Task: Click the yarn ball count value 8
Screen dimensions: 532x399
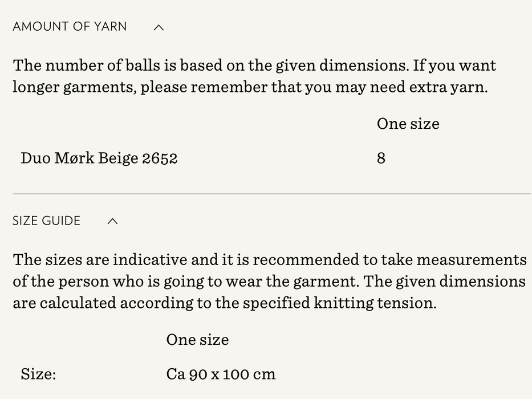Action: coord(381,158)
